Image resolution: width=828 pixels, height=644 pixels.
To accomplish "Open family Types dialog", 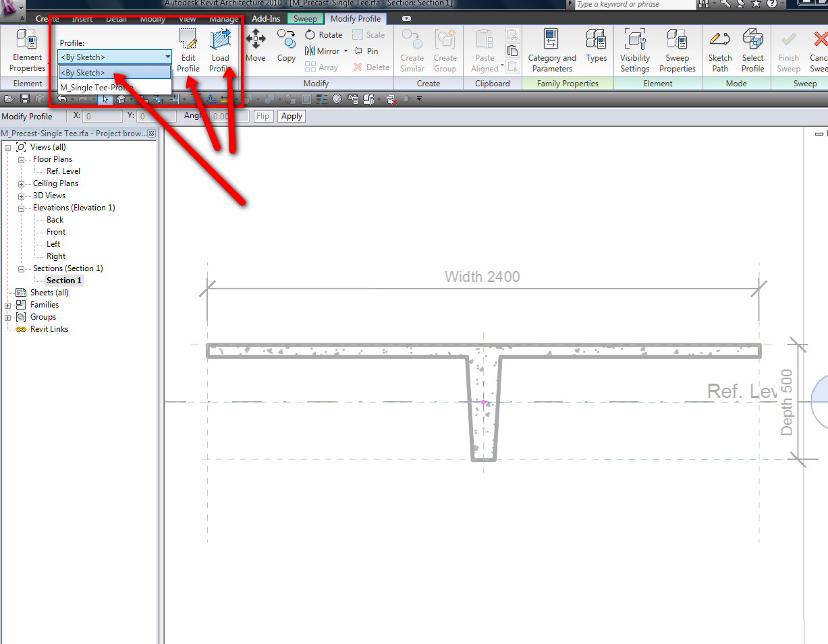I will click(597, 46).
